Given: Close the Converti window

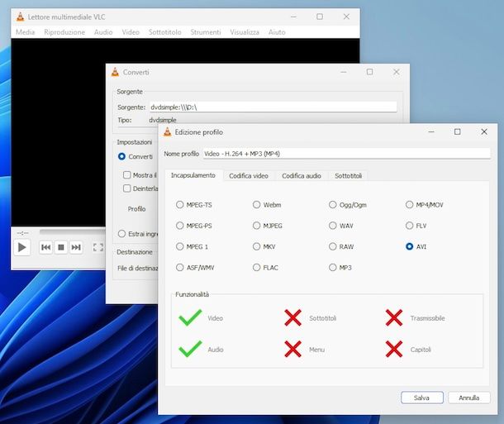Looking at the screenshot, I should [x=397, y=72].
